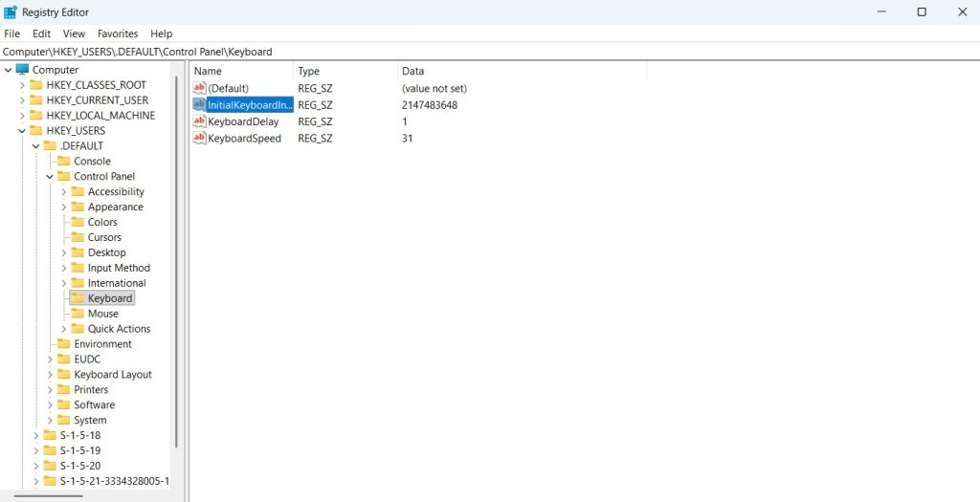Click the data value 2147483648

pos(430,105)
